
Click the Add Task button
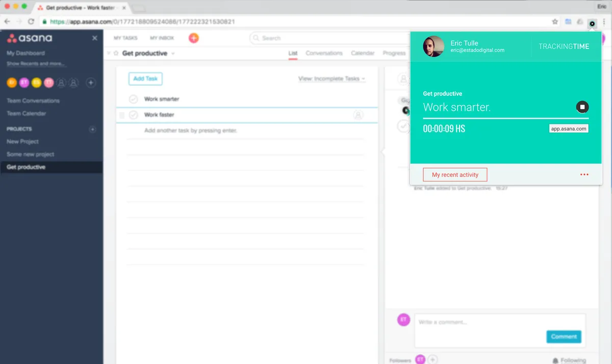coord(145,79)
